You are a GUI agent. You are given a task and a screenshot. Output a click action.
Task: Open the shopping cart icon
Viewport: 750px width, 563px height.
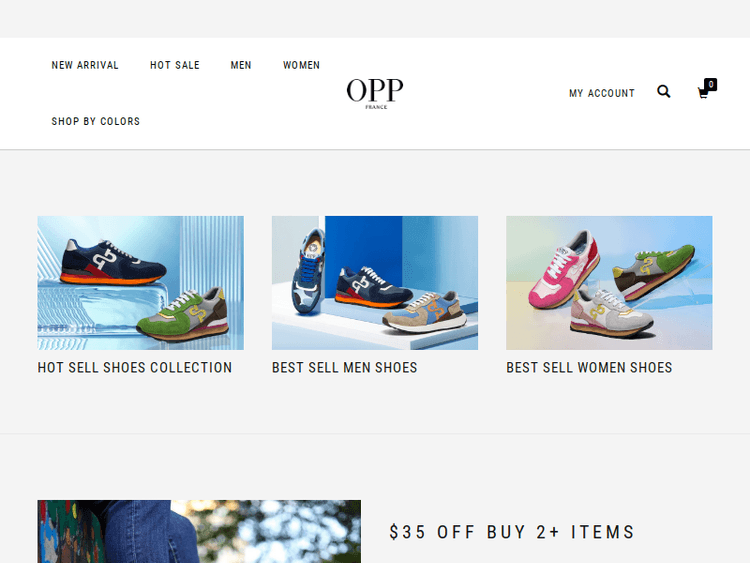pyautogui.click(x=703, y=93)
